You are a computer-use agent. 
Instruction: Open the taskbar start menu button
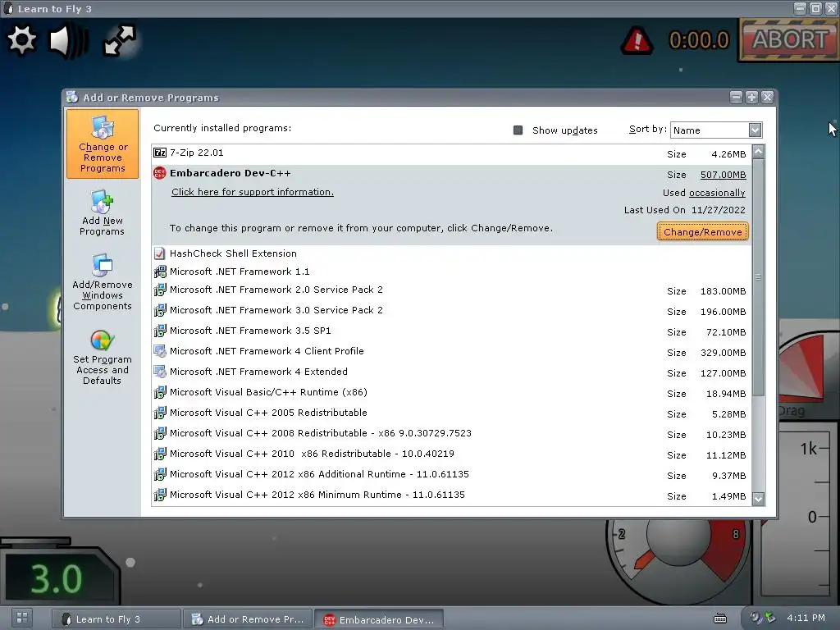[x=22, y=618]
